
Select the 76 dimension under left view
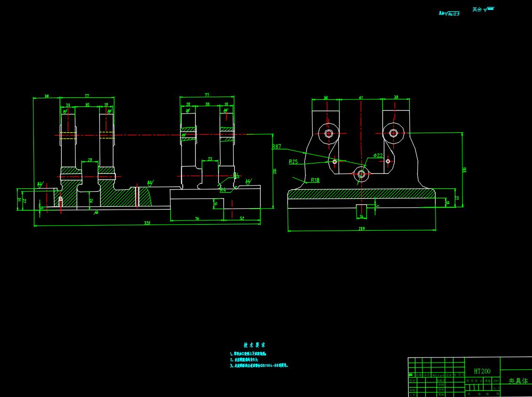pos(197,219)
